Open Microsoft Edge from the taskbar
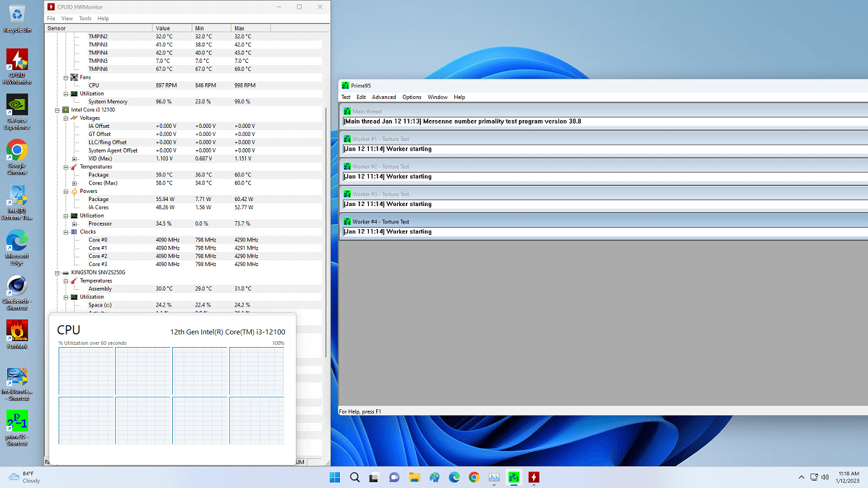Screen dimensions: 868x488 [454, 477]
